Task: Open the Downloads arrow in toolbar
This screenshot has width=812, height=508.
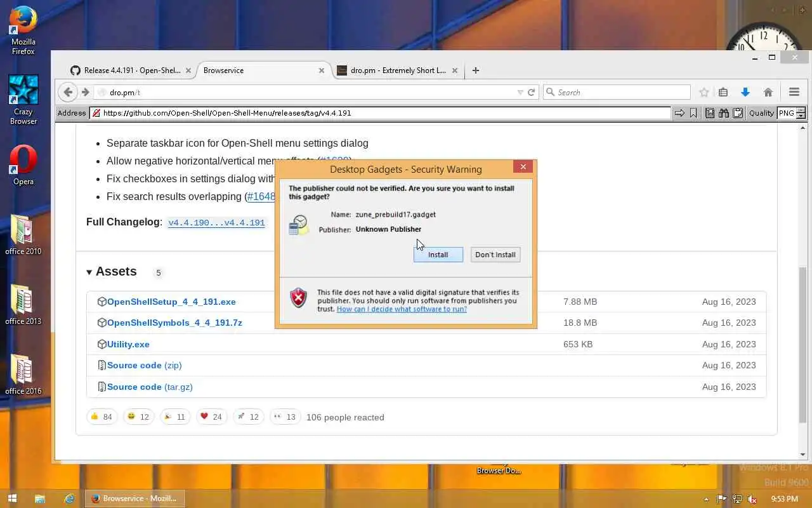Action: click(745, 92)
